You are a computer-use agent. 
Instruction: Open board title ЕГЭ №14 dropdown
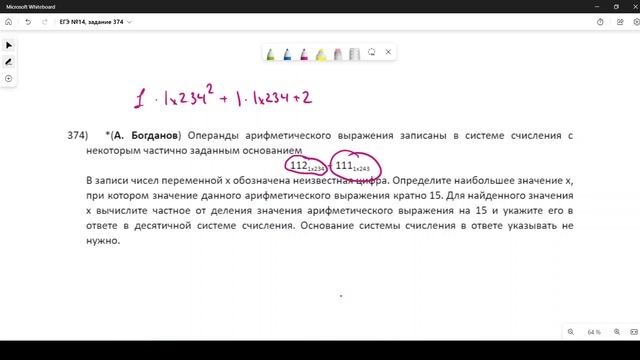(96, 22)
